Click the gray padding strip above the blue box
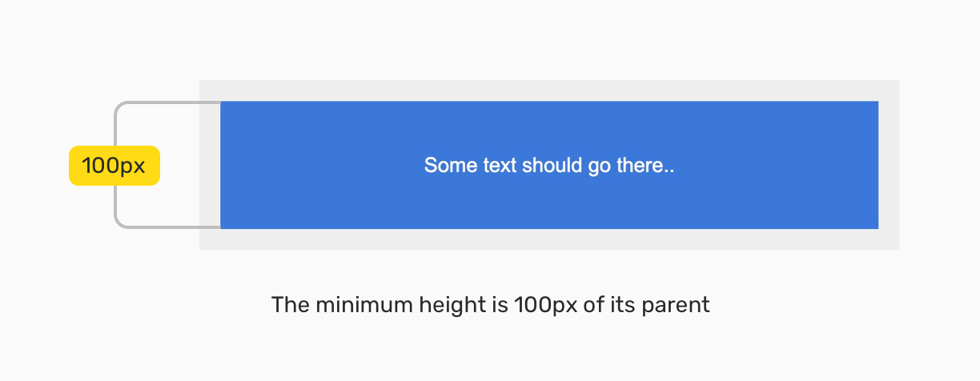980x381 pixels. coord(549,90)
